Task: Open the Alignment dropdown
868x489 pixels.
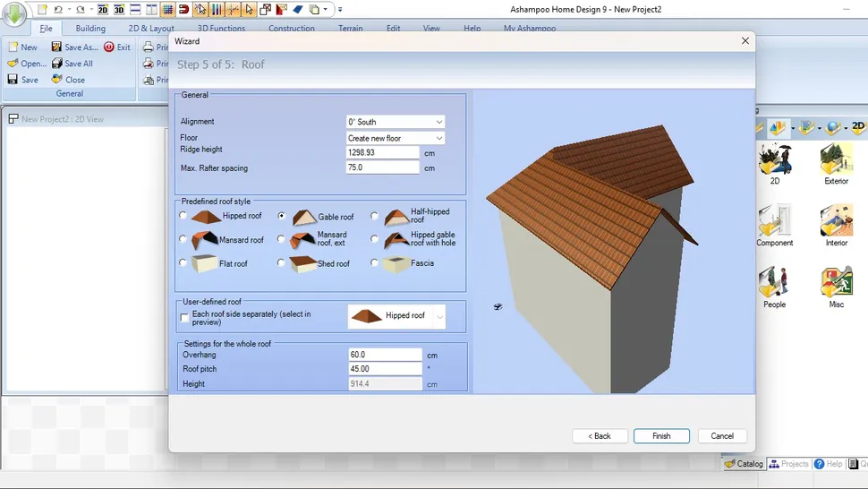Action: 396,122
